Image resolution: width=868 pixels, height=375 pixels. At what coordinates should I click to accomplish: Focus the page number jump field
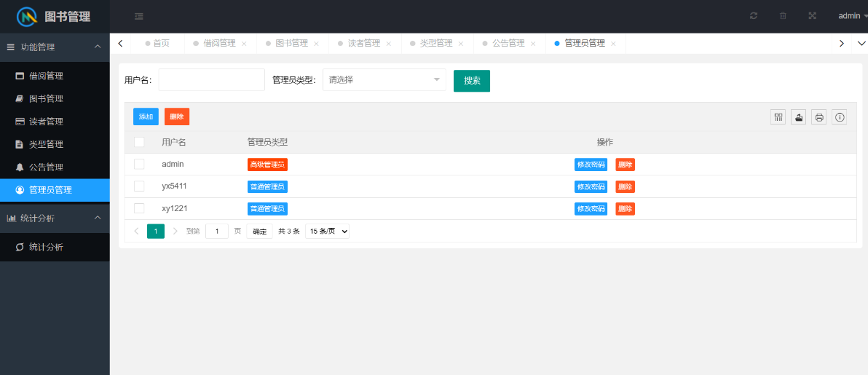pyautogui.click(x=217, y=231)
